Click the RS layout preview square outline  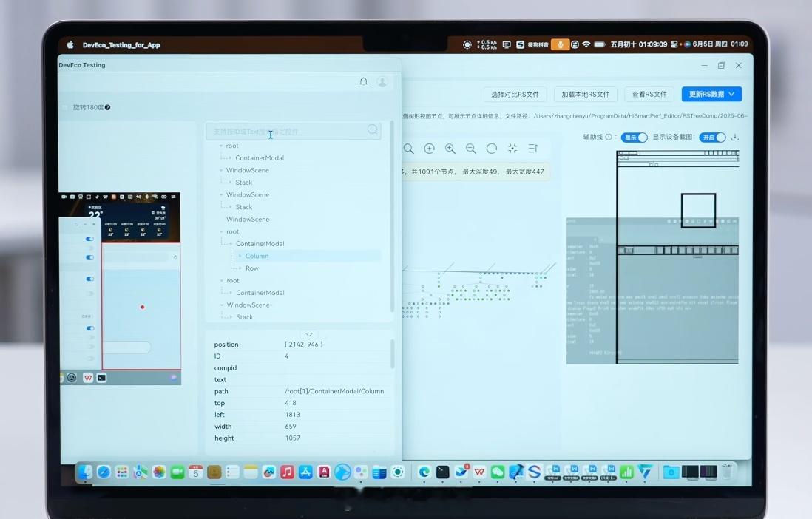(698, 210)
